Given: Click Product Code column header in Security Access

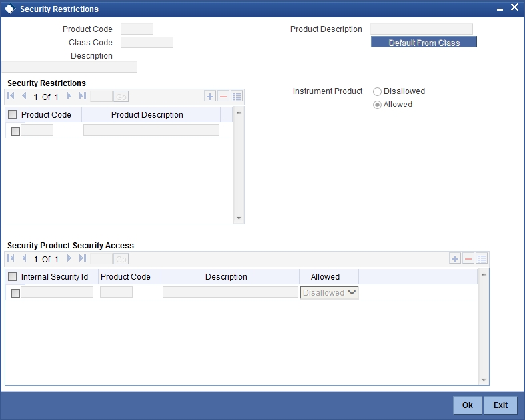Looking at the screenshot, I should click(x=125, y=277).
